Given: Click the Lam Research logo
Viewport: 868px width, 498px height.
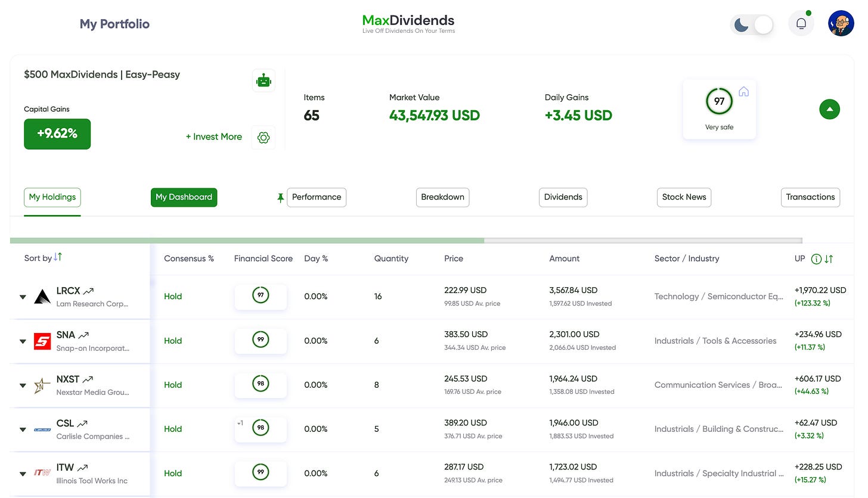Looking at the screenshot, I should click(42, 297).
